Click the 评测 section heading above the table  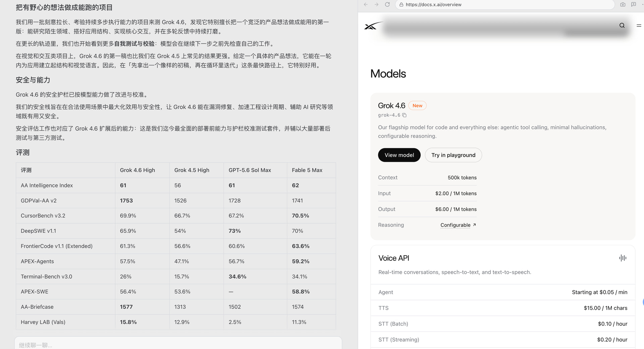[22, 152]
